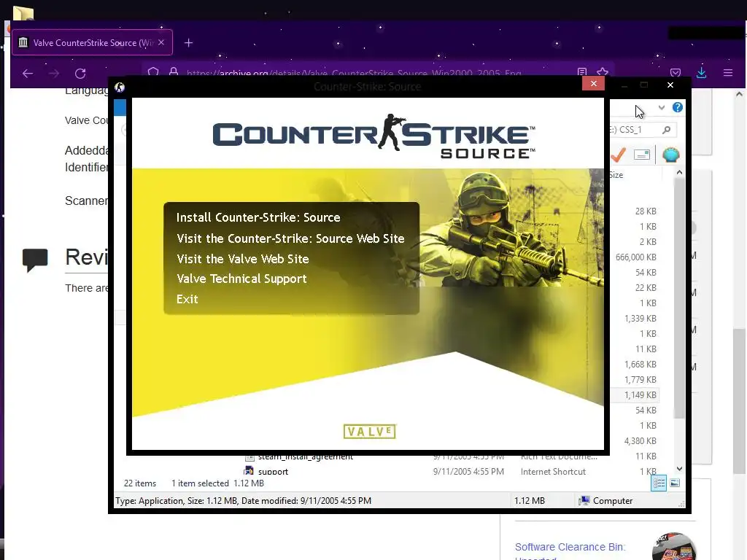This screenshot has width=747, height=560.
Task: Reload the archive.org page
Action: tap(80, 74)
